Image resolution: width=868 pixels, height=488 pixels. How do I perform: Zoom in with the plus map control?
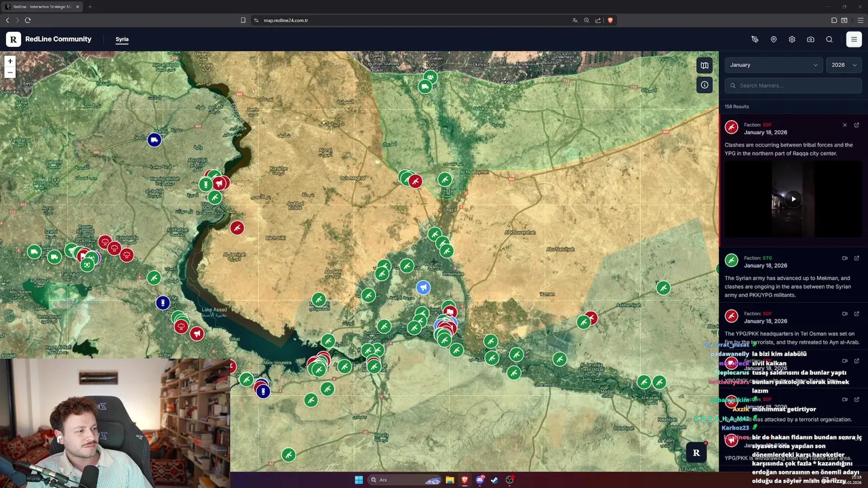(10, 61)
